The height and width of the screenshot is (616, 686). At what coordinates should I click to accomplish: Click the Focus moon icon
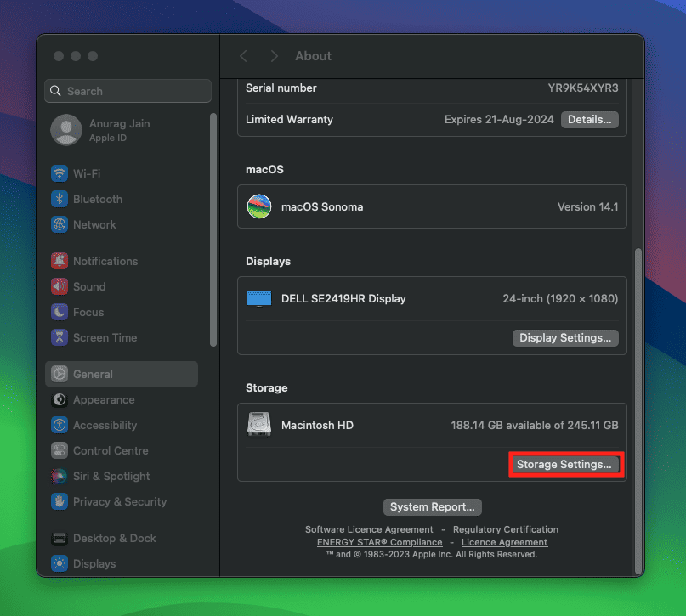tap(60, 312)
